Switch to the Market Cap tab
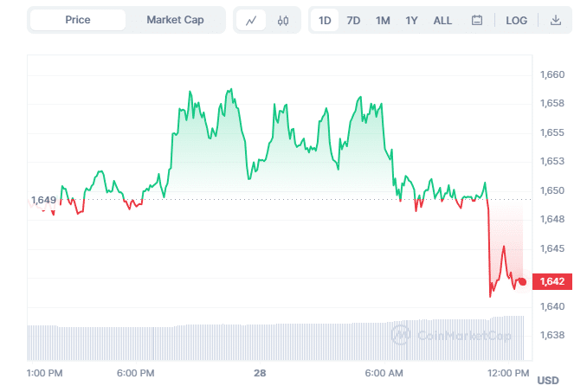Screen dimensions: 587x392 (175, 20)
